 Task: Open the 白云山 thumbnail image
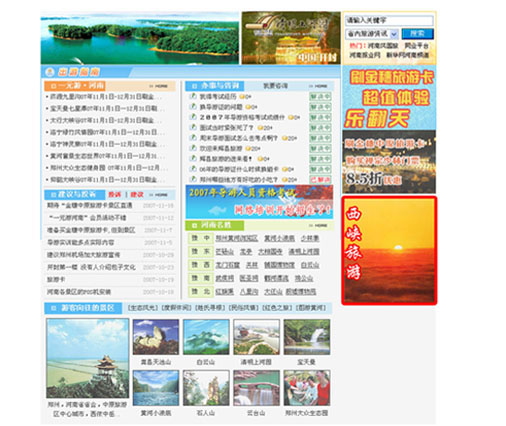pos(206,337)
